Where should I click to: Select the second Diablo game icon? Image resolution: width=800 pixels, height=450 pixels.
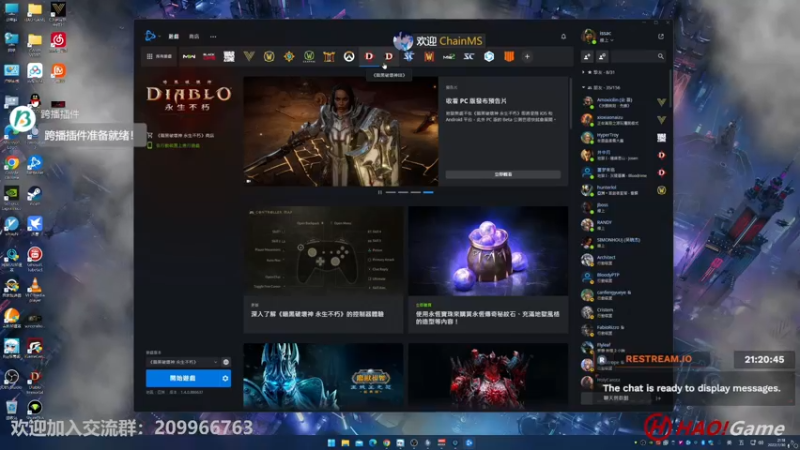pyautogui.click(x=389, y=57)
